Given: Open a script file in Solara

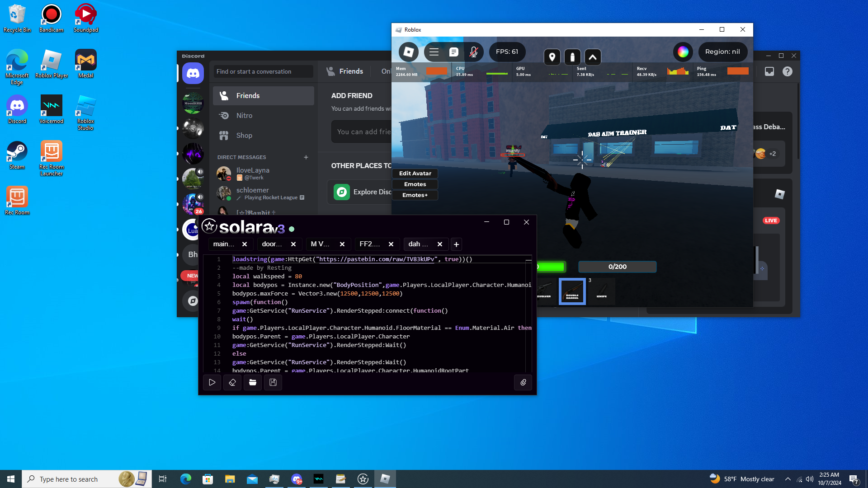Looking at the screenshot, I should [253, 382].
